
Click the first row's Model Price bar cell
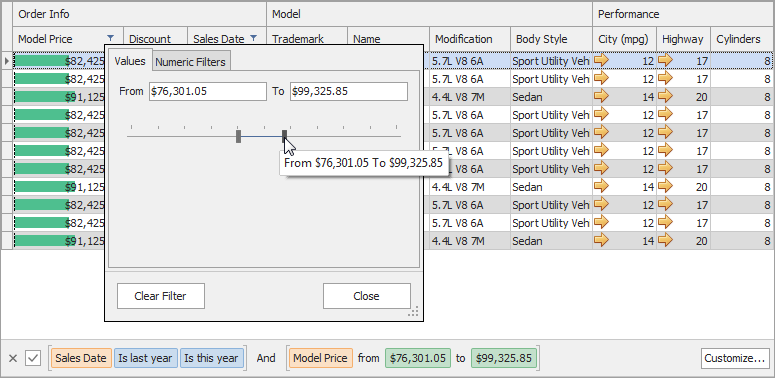pos(59,61)
